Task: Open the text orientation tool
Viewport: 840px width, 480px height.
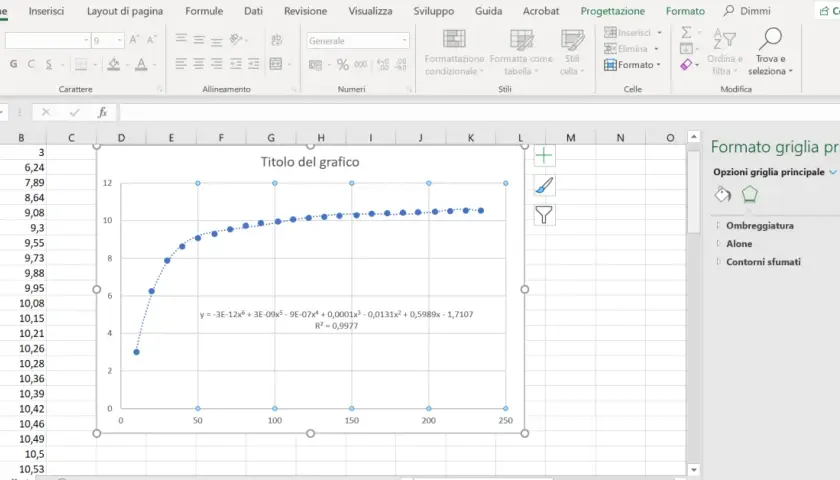Action: pos(236,39)
